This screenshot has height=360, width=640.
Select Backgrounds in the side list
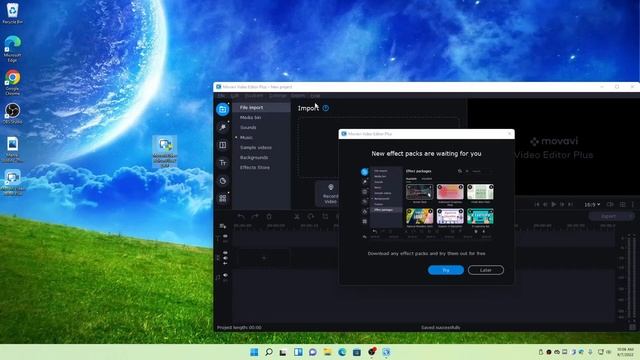coord(254,158)
